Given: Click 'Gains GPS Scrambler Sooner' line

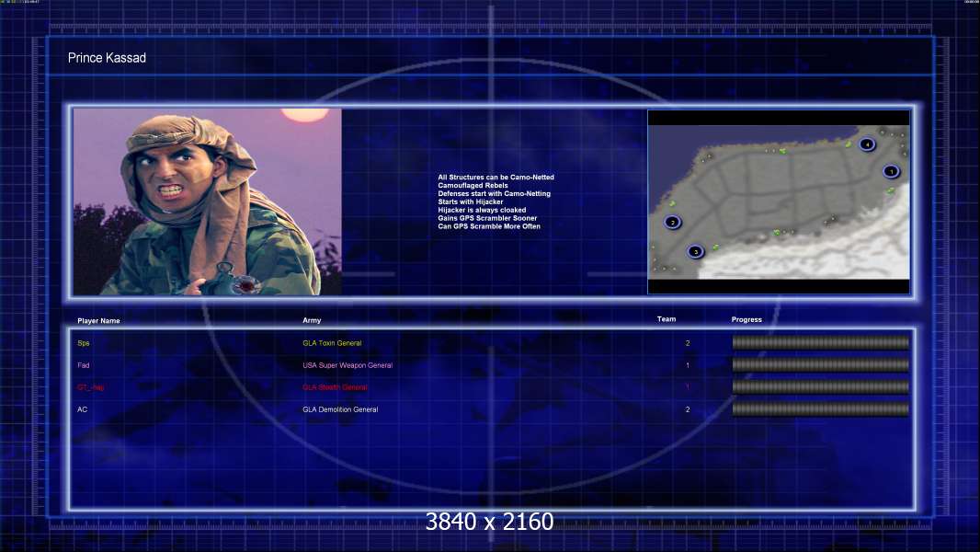Looking at the screenshot, I should coord(487,218).
